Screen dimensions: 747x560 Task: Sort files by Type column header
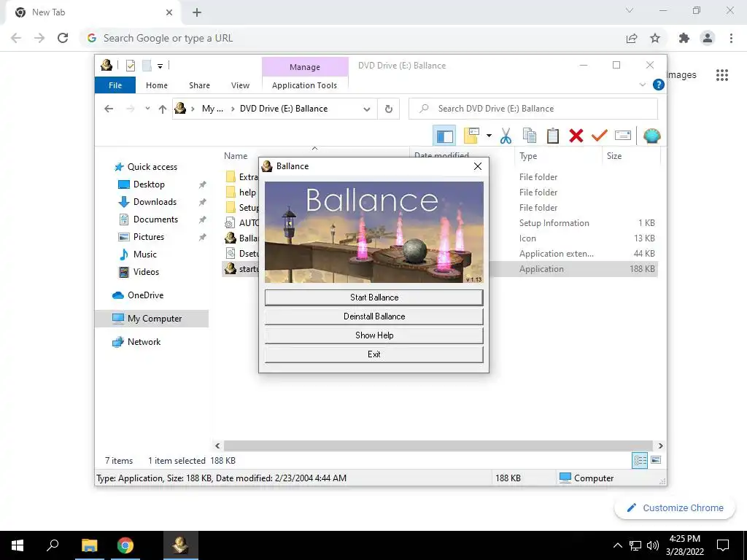(x=557, y=156)
